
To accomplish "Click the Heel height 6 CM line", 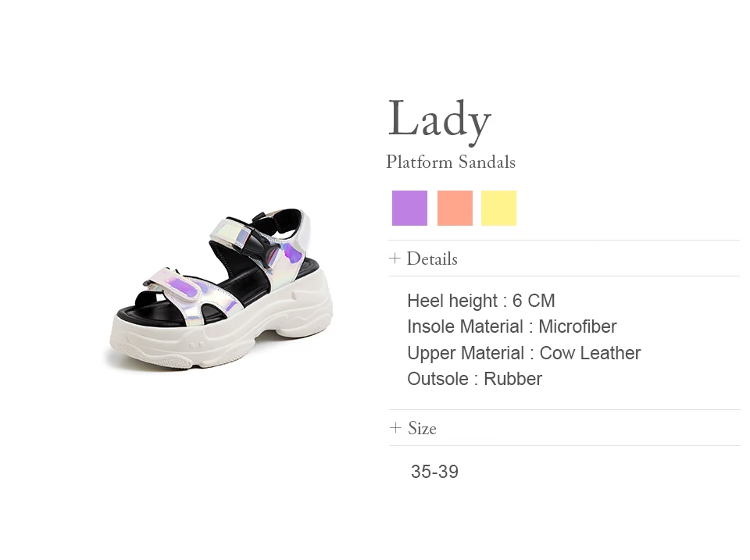I will (x=480, y=301).
